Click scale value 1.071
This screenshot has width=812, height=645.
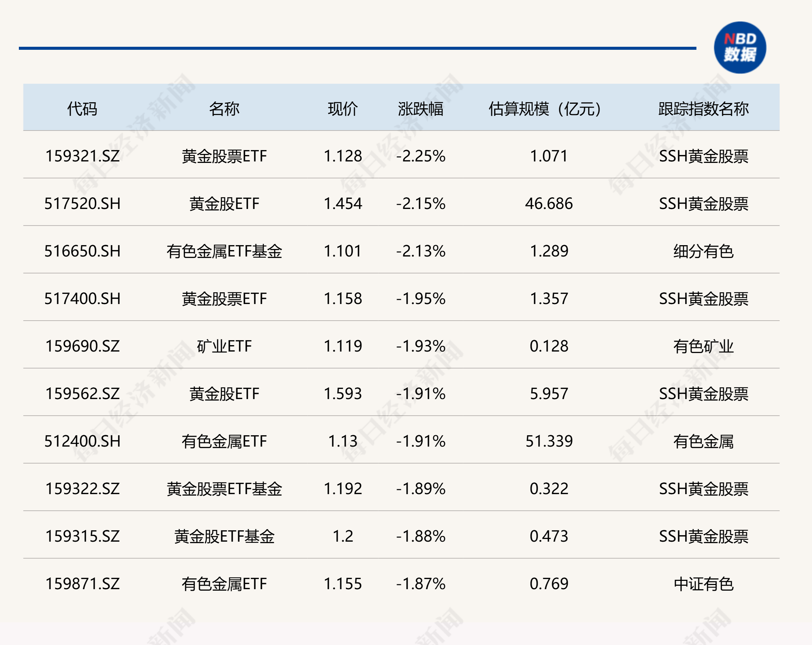point(549,156)
